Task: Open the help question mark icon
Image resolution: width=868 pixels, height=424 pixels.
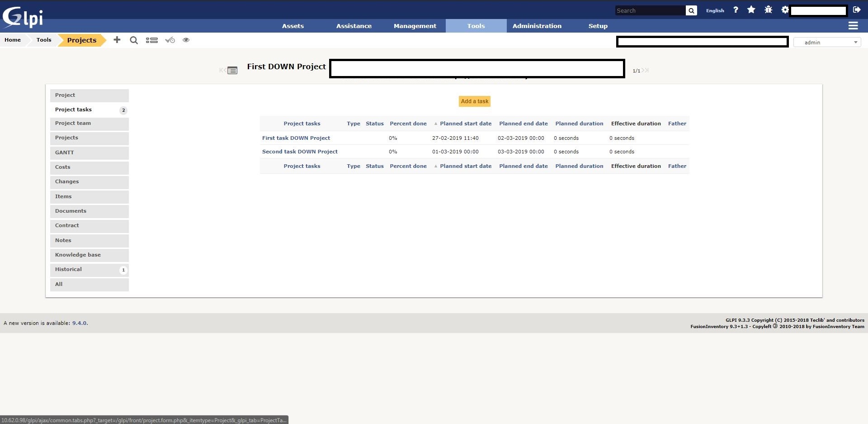Action: [x=736, y=10]
